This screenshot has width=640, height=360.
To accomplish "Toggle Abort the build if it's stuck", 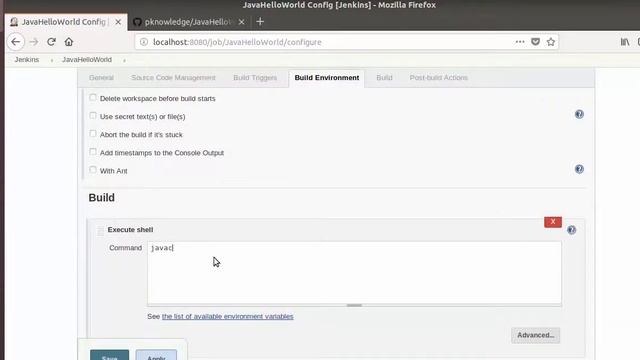I will click(x=93, y=133).
